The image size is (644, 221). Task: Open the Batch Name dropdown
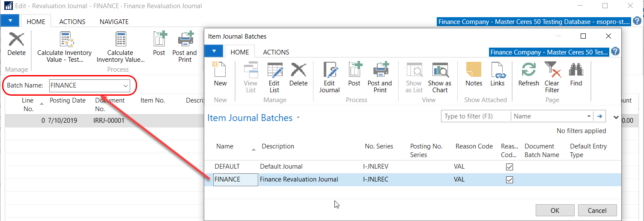tap(126, 86)
